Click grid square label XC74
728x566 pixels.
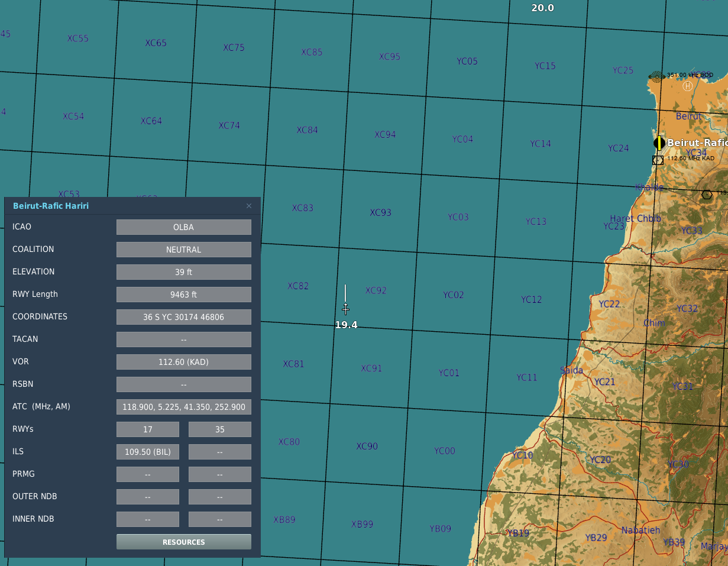(229, 125)
